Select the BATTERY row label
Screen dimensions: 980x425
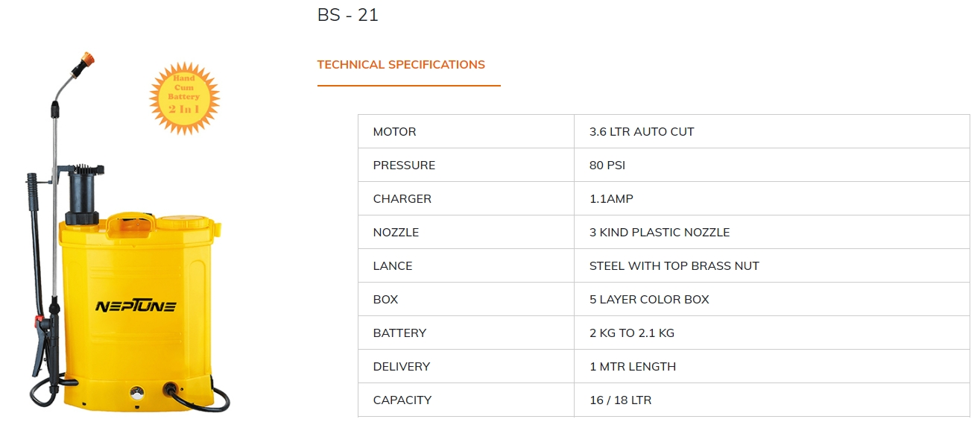pyautogui.click(x=400, y=333)
